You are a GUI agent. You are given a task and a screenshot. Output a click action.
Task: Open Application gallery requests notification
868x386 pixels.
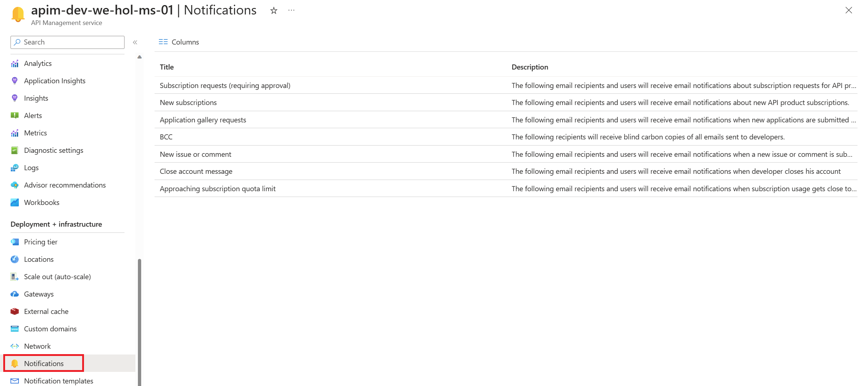506,120
